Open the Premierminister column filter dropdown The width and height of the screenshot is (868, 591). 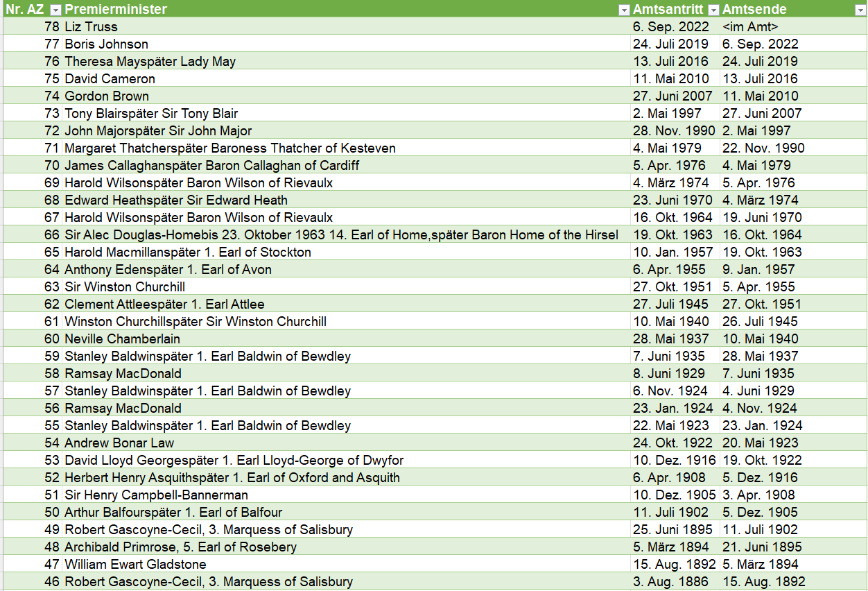tap(623, 10)
